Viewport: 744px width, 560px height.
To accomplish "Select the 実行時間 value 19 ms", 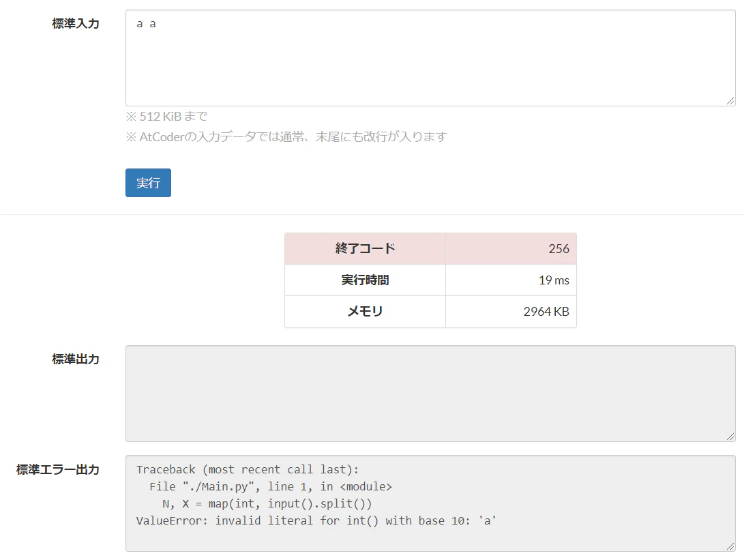I will pos(554,280).
